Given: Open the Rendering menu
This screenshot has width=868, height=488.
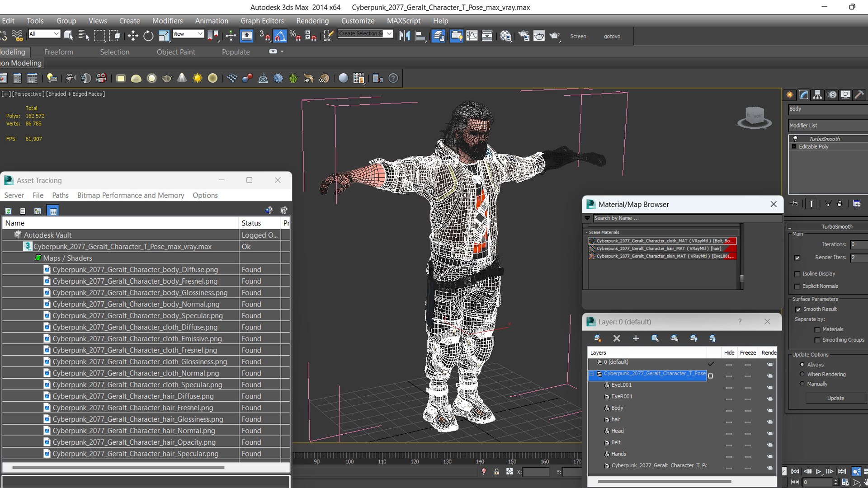Looking at the screenshot, I should click(312, 21).
